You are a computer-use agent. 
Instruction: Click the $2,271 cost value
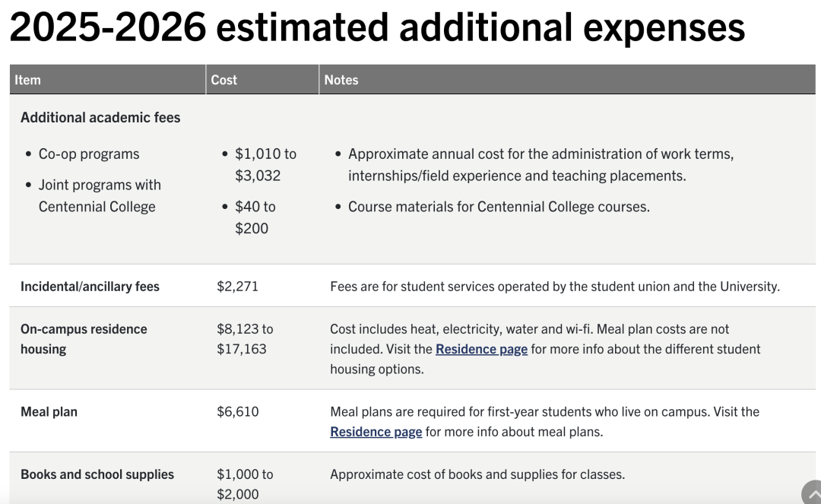238,287
